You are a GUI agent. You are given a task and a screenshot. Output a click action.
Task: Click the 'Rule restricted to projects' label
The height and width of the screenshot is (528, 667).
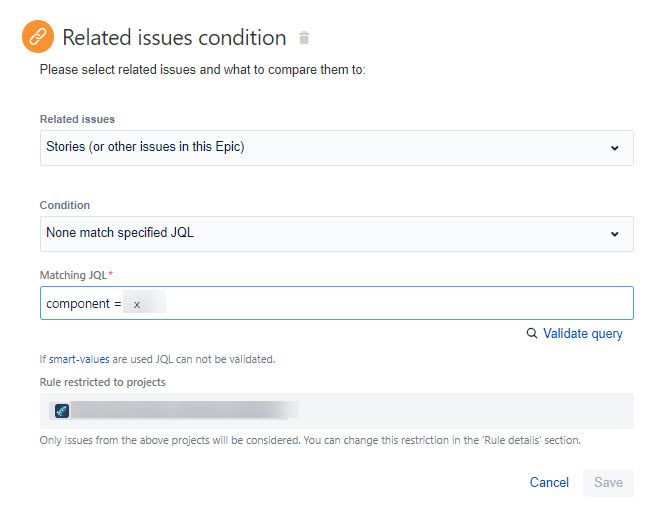102,382
